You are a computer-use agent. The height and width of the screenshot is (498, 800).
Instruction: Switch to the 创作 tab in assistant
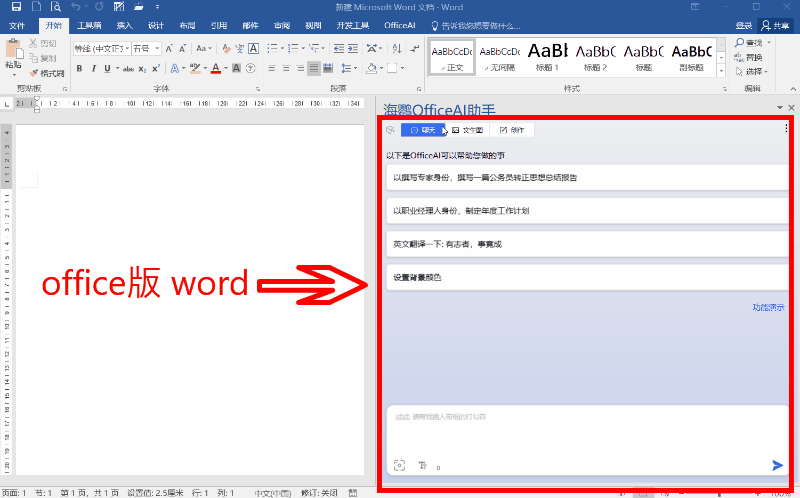pos(512,130)
